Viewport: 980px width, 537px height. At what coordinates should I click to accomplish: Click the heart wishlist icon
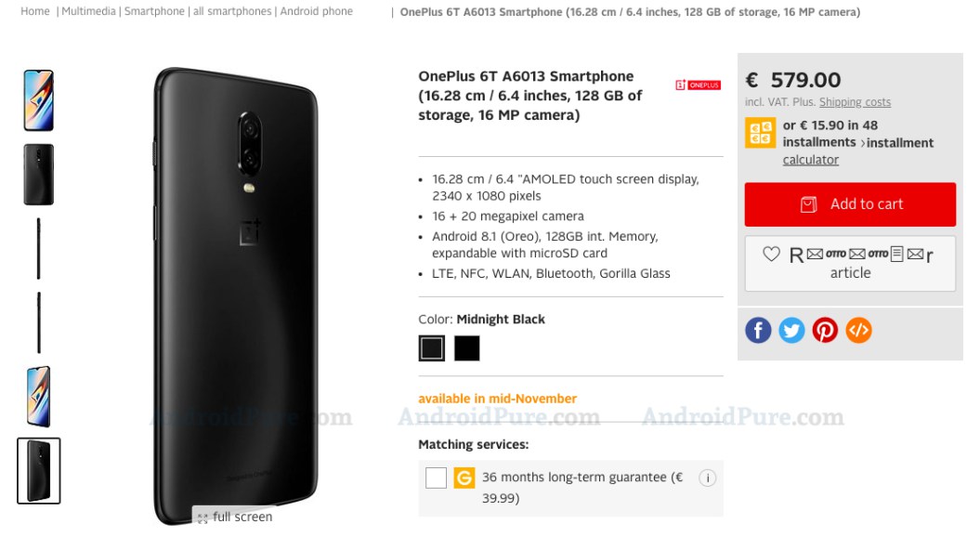[x=771, y=254]
